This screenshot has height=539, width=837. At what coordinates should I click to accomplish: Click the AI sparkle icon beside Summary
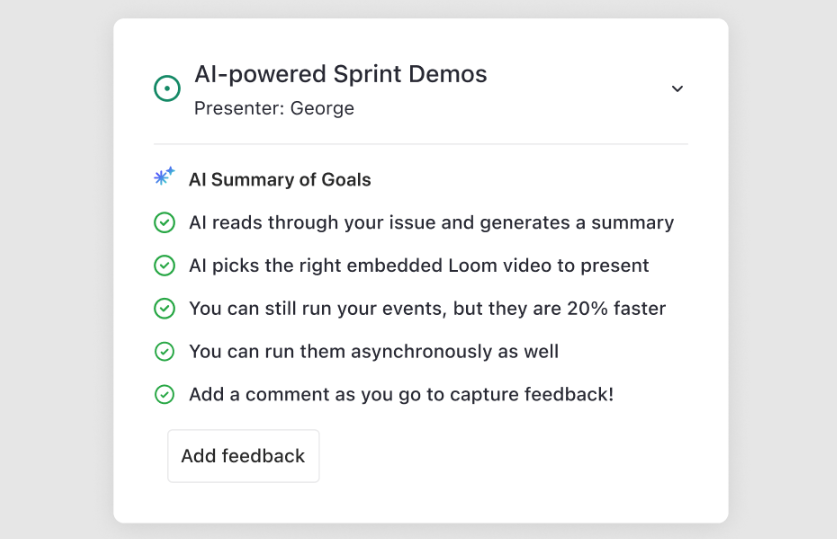coord(164,176)
